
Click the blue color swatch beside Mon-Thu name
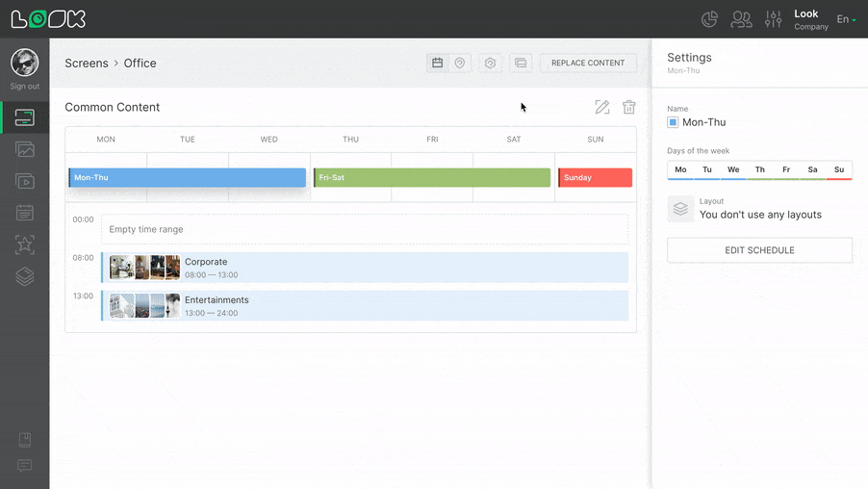[x=673, y=123]
